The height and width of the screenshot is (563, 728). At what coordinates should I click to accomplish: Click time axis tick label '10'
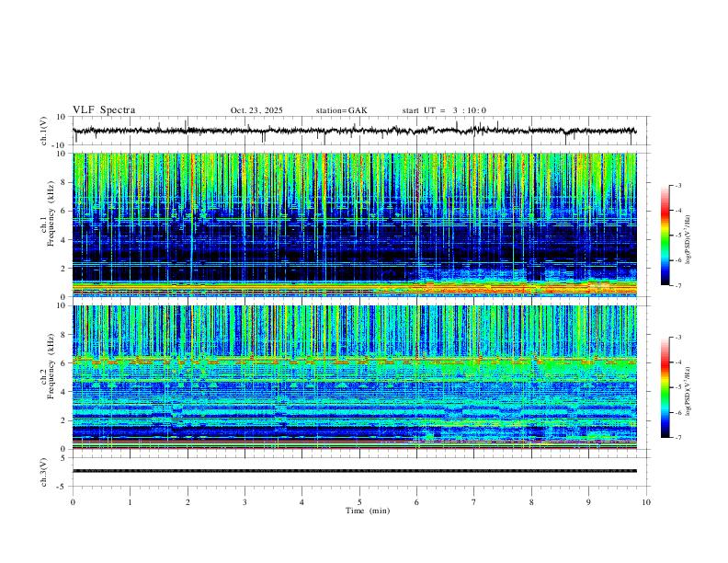click(646, 502)
